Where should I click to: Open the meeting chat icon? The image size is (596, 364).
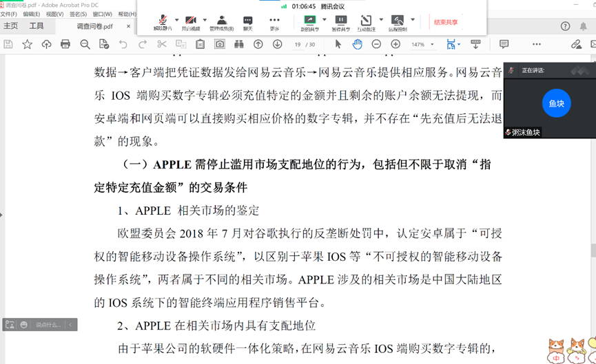click(x=248, y=23)
